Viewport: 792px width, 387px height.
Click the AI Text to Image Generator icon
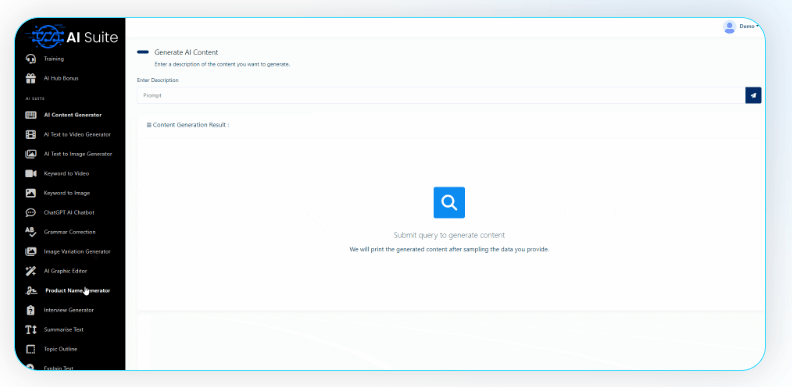coord(31,154)
